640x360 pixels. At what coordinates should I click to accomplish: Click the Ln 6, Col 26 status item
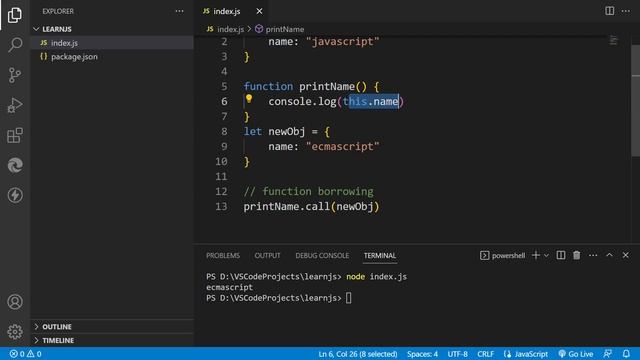point(358,354)
